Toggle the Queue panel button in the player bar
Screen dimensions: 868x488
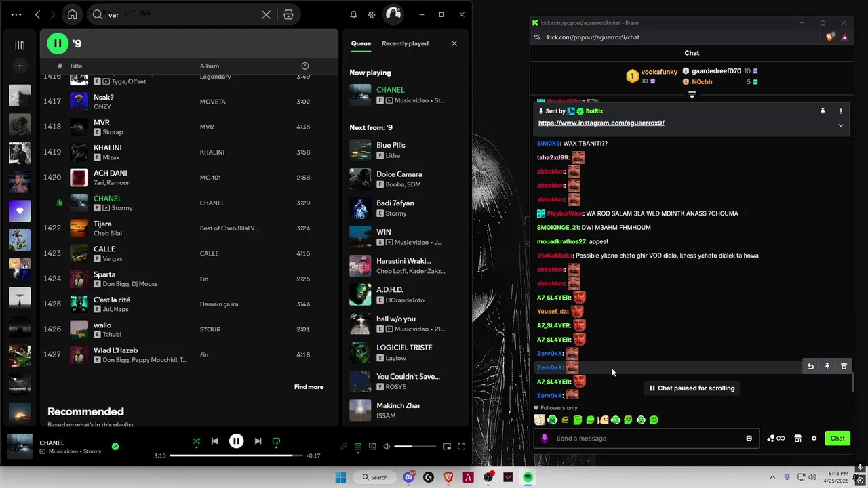pyautogui.click(x=358, y=447)
